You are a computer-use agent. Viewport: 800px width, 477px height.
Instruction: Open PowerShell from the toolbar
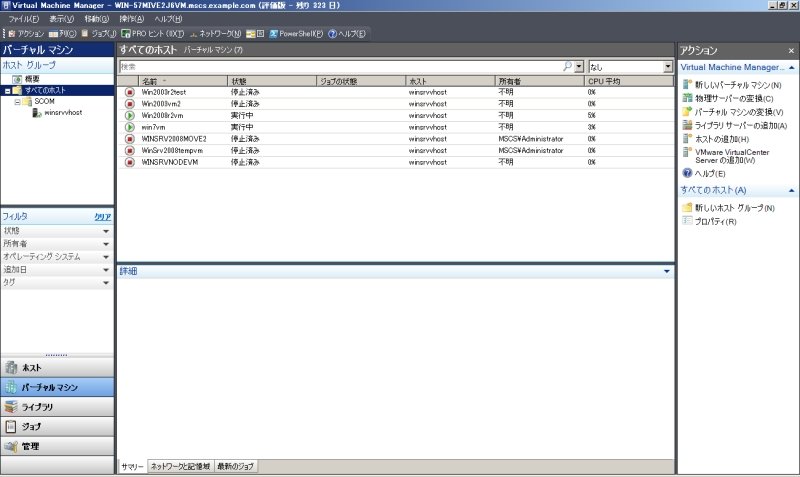296,34
